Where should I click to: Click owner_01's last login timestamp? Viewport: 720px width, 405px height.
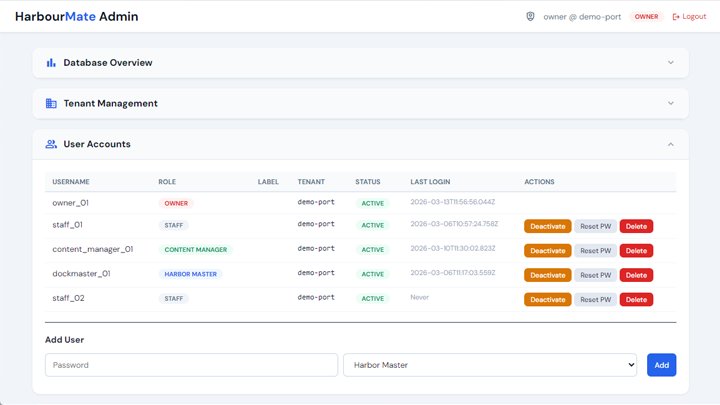(453, 202)
